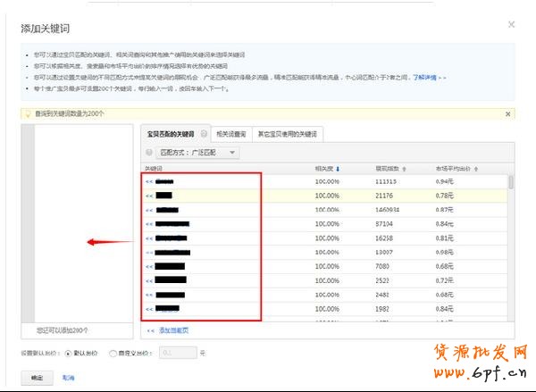This screenshot has width=536, height=392.
Task: Sort by 相关度 column arrow
Action: (x=338, y=168)
